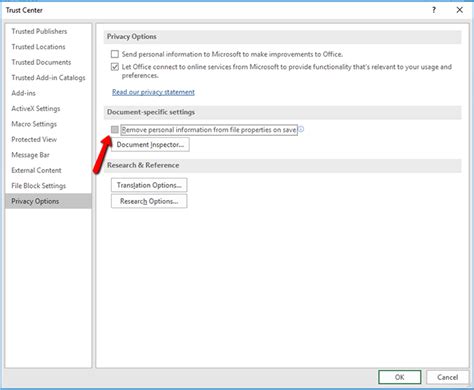Open Translation Options

pos(149,185)
